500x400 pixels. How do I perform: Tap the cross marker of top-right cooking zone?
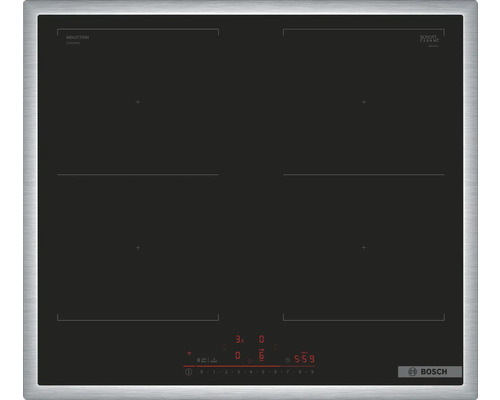coord(364,102)
